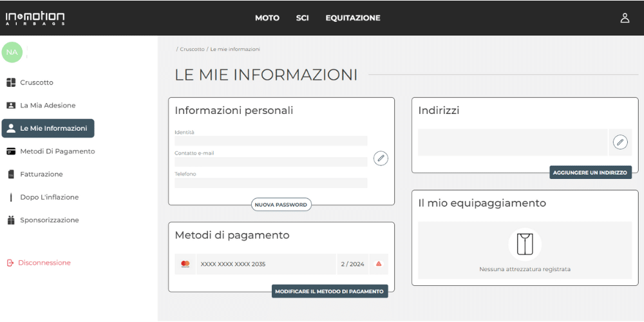Screen dimensions: 644x322
Task: Go to Cruscotto in sidebar
Action: click(x=37, y=82)
